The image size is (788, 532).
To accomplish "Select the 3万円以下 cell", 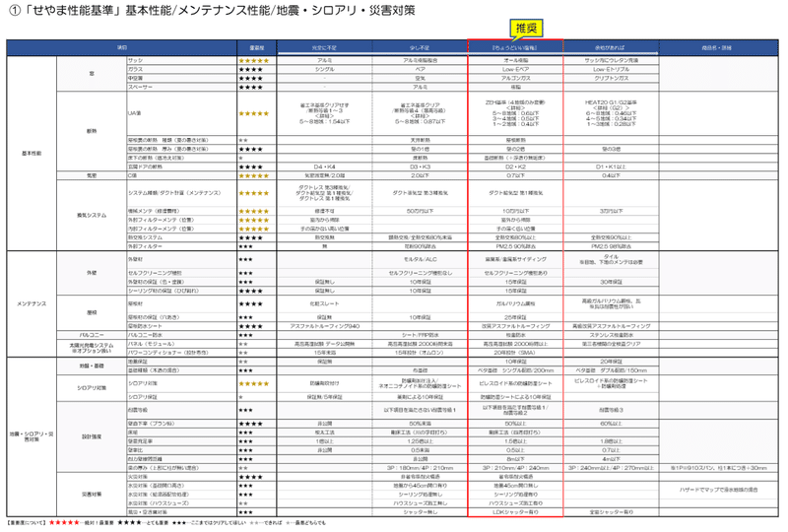I will point(611,211).
